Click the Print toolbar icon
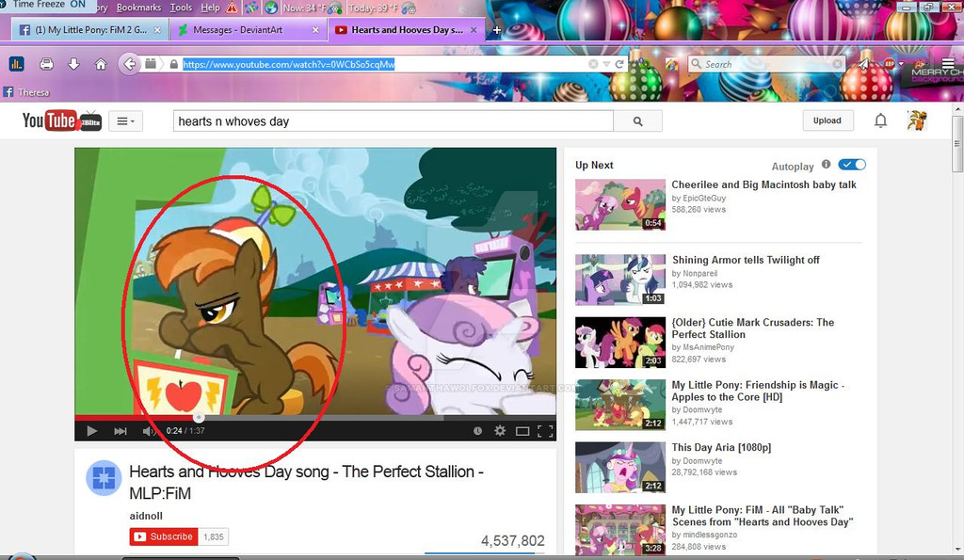 [46, 64]
